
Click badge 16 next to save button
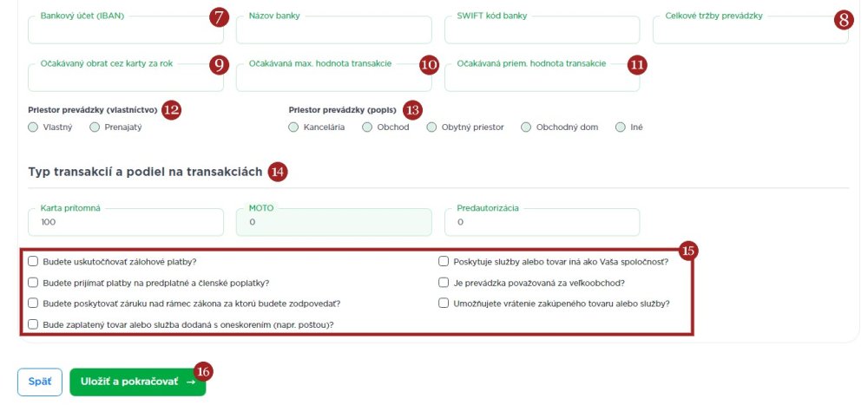point(203,371)
